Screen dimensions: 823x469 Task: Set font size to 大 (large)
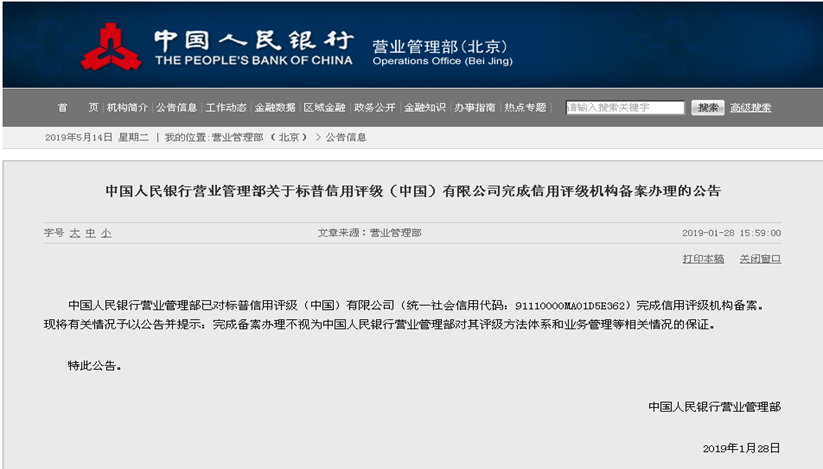pos(75,233)
